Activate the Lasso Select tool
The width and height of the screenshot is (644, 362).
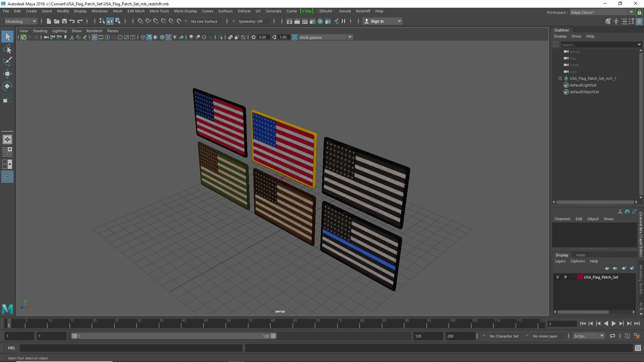(7, 49)
